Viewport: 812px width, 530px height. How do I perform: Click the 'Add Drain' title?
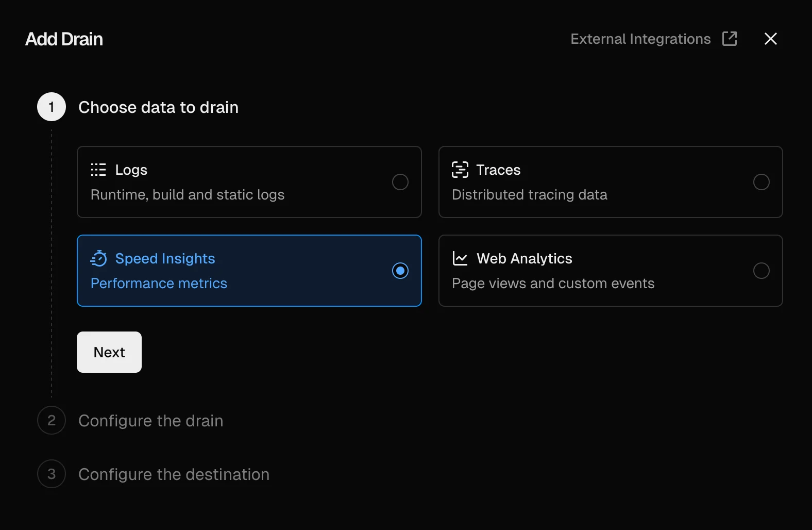64,39
